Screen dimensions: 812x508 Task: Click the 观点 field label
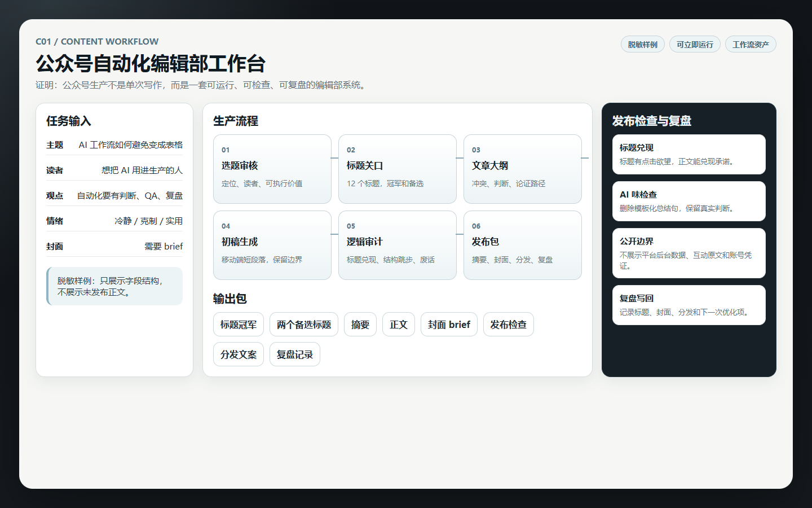55,196
